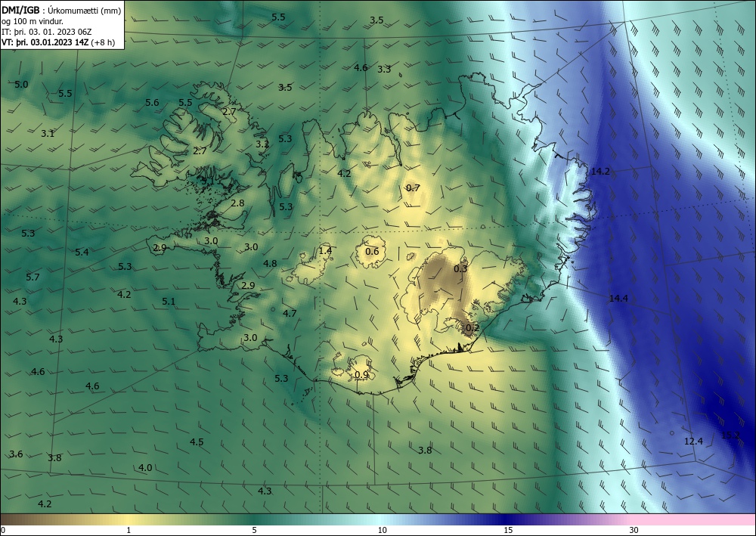Click the 0.6 value label inside the glacier outline
756x536 pixels.
[x=372, y=251]
